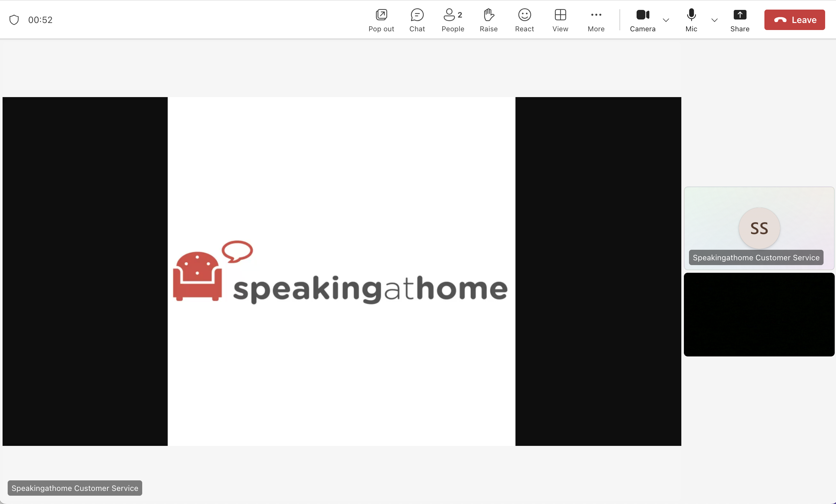
Task: Select the SS participant video tile
Action: (x=759, y=228)
